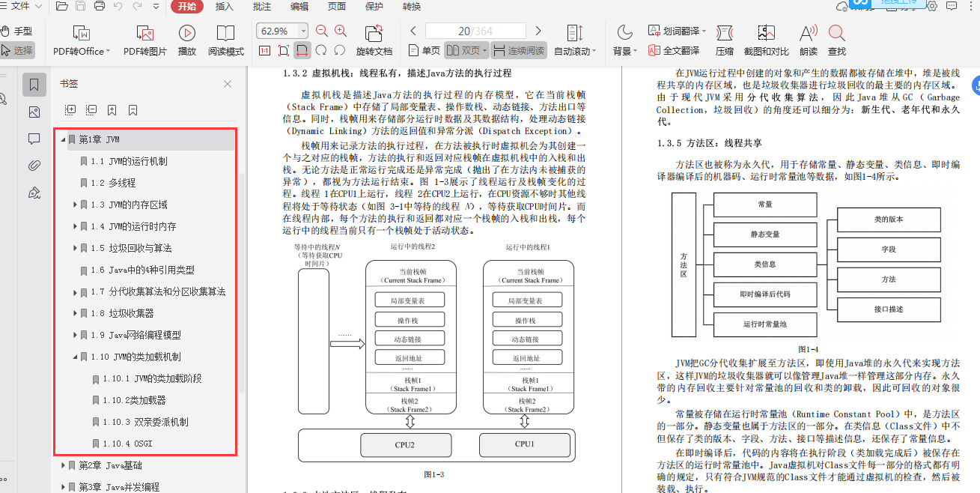980x493 pixels.
Task: Click the bookmark panel vertical scrollbar
Action: 241,285
